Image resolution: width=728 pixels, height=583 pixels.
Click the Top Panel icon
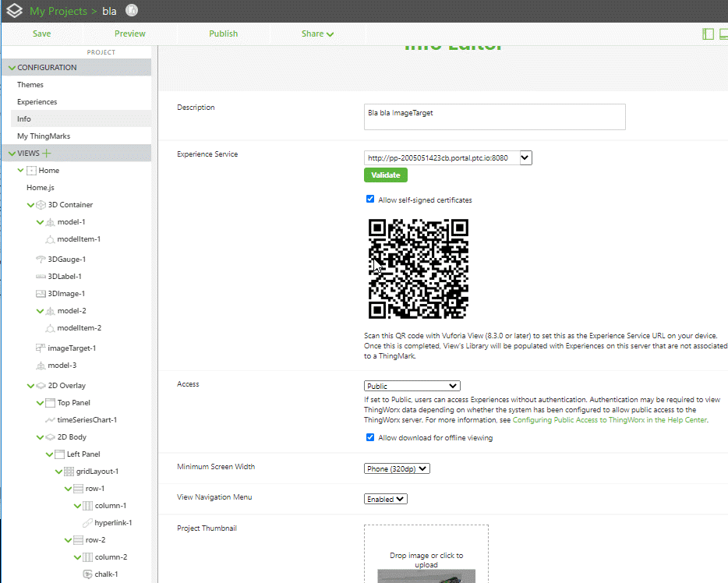(50, 403)
